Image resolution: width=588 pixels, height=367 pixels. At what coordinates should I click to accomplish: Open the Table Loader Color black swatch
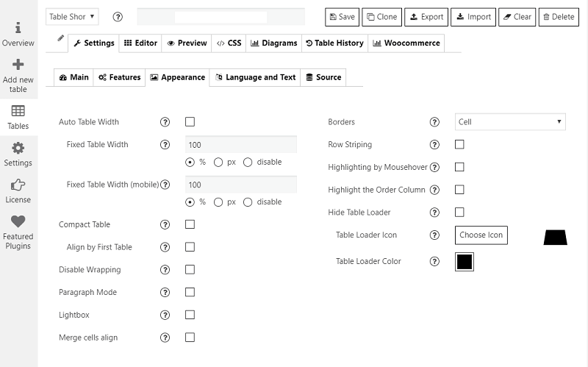[x=464, y=262]
